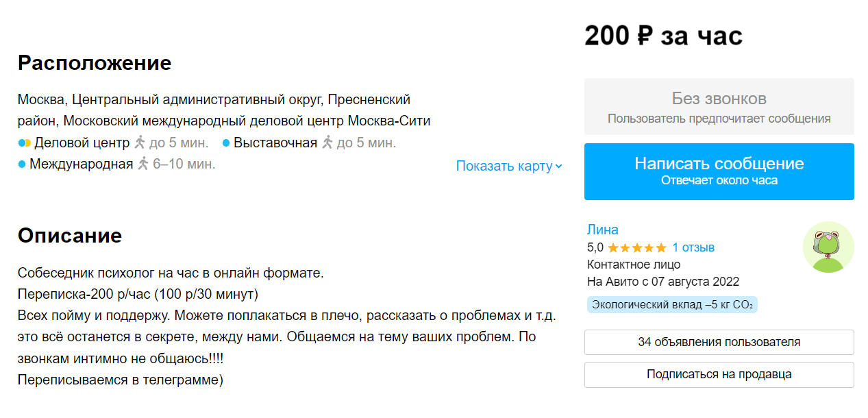Click the walking icon after Деловой центр
The height and width of the screenshot is (418, 868).
pyautogui.click(x=140, y=143)
